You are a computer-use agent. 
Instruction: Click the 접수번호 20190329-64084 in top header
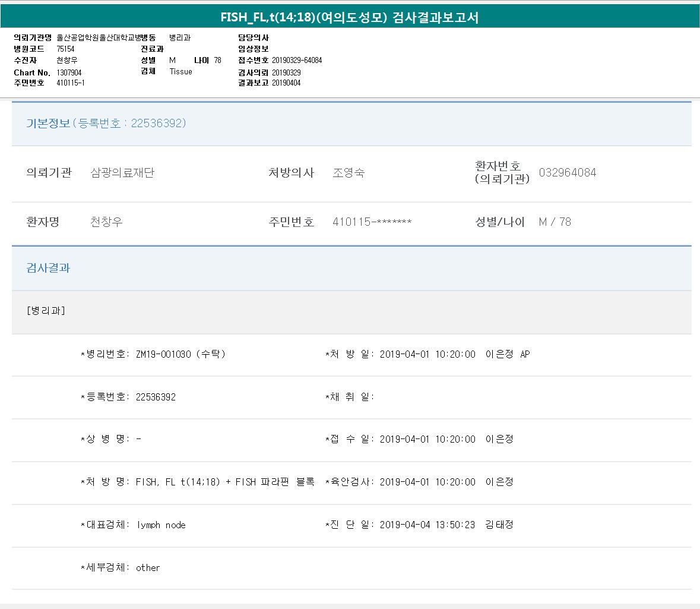[297, 61]
